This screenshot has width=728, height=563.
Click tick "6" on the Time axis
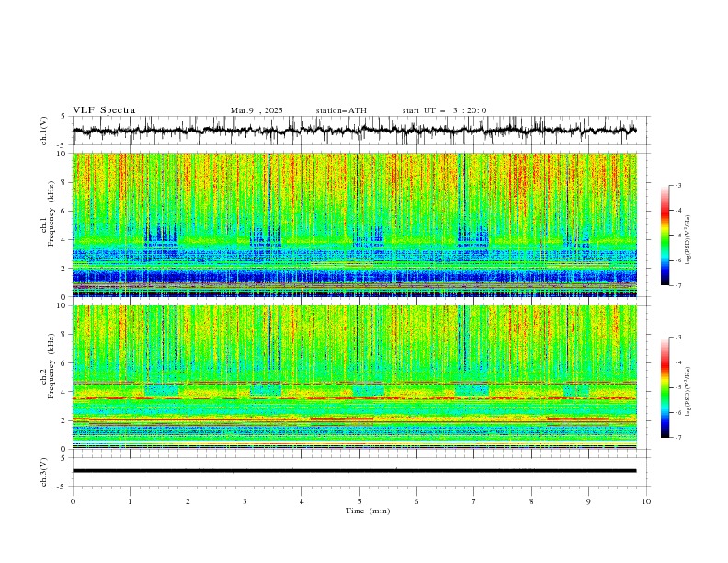416,501
